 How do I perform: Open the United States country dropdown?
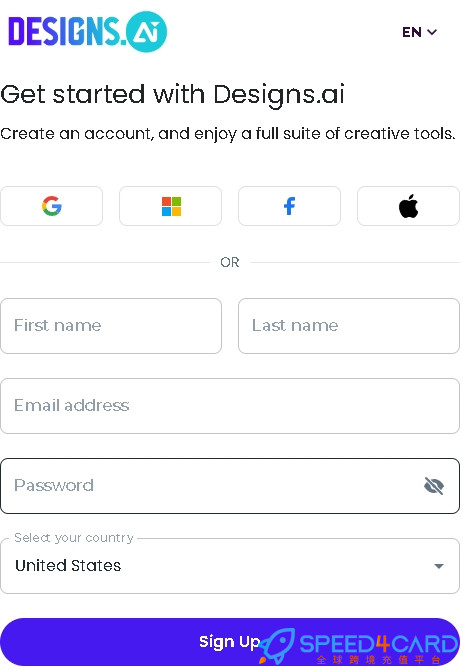[x=230, y=566]
